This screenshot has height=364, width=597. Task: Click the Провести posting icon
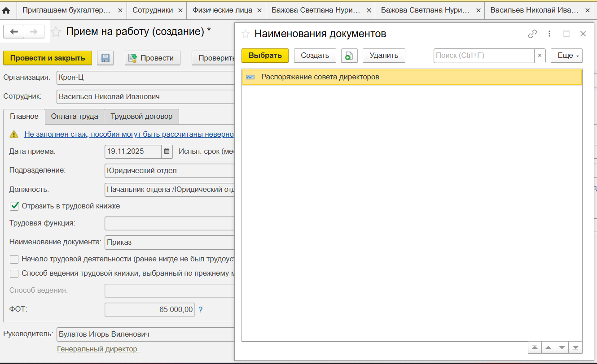[x=133, y=58]
